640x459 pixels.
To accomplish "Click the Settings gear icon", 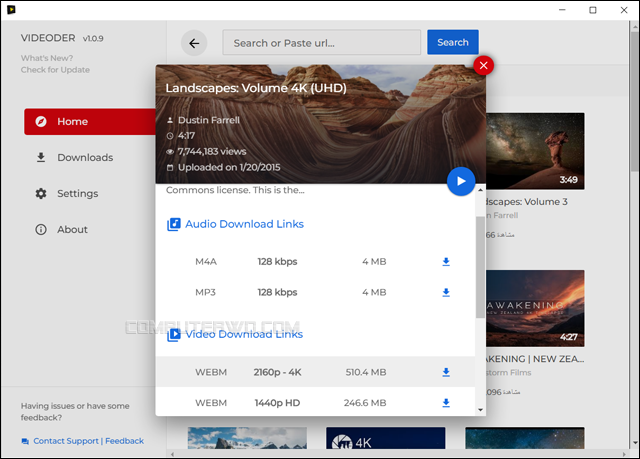I will [41, 193].
